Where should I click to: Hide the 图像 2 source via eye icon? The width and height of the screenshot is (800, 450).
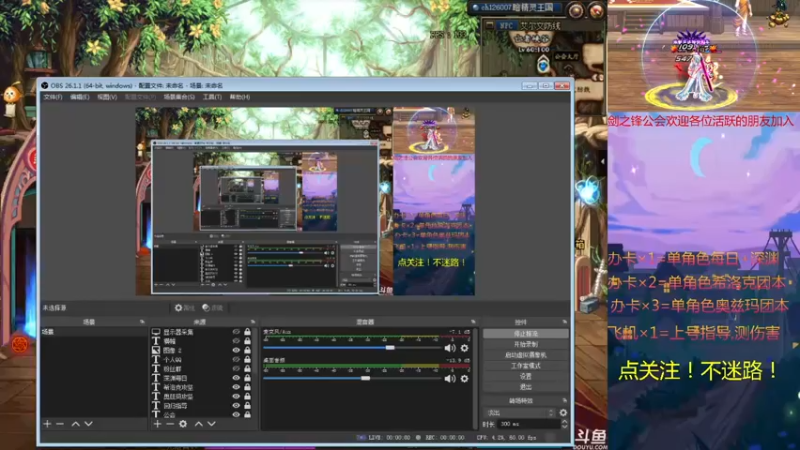point(236,351)
